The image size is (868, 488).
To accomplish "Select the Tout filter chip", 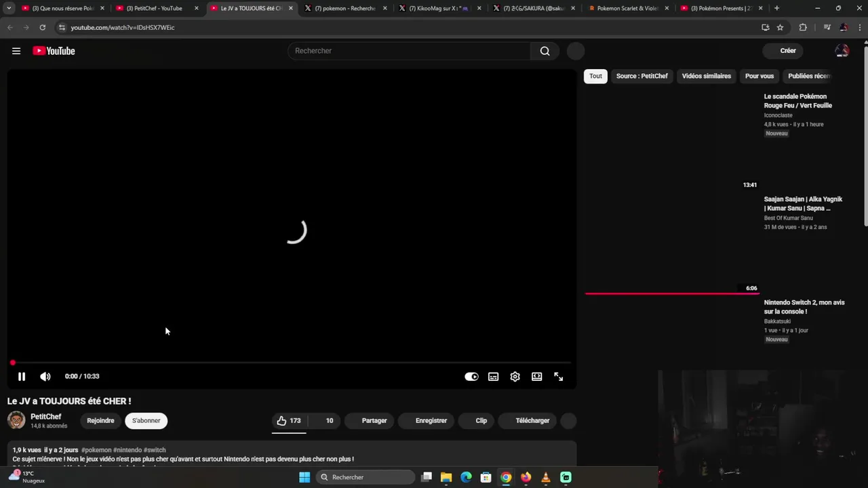I will [595, 76].
